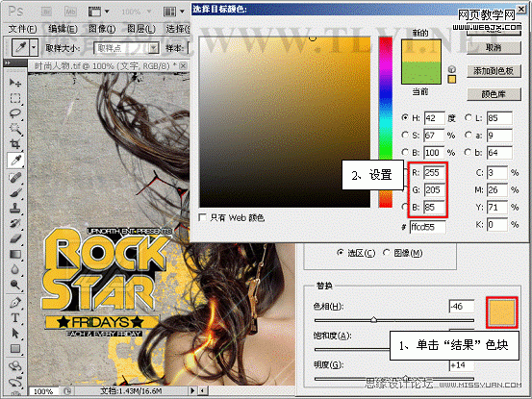The height and width of the screenshot is (399, 532).
Task: Click the small gamut-safe color swatch
Action: (451, 80)
